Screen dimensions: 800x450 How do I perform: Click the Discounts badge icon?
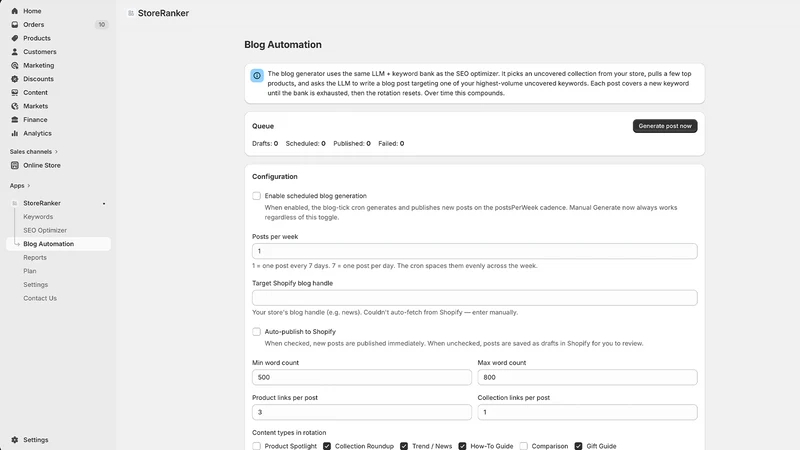tap(15, 79)
